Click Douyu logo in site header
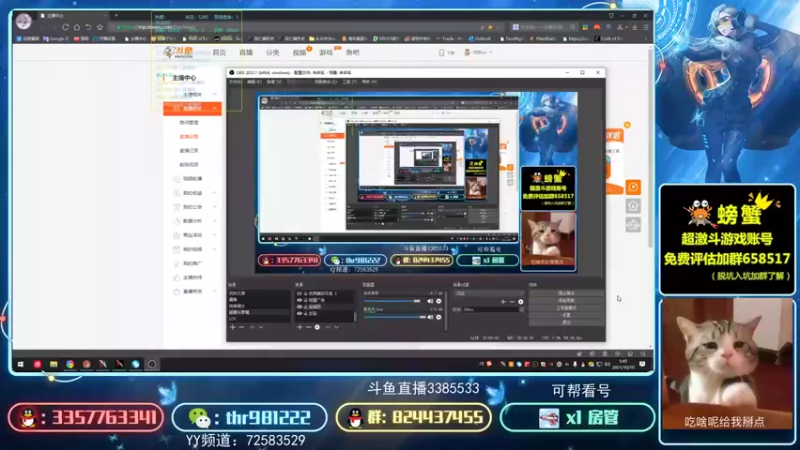This screenshot has width=800, height=450. tap(179, 52)
